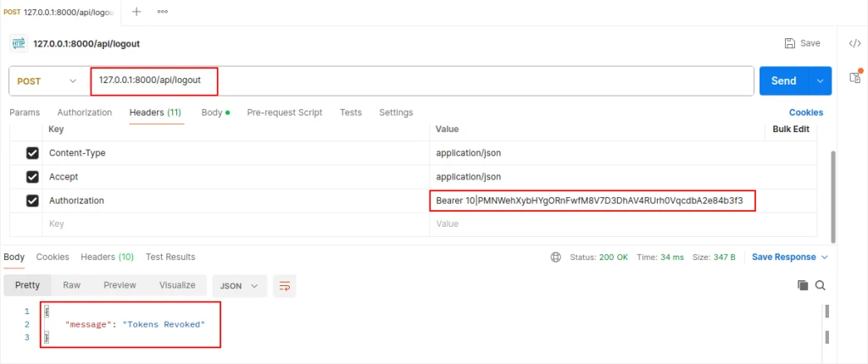Click the save disk icon

tap(790, 43)
